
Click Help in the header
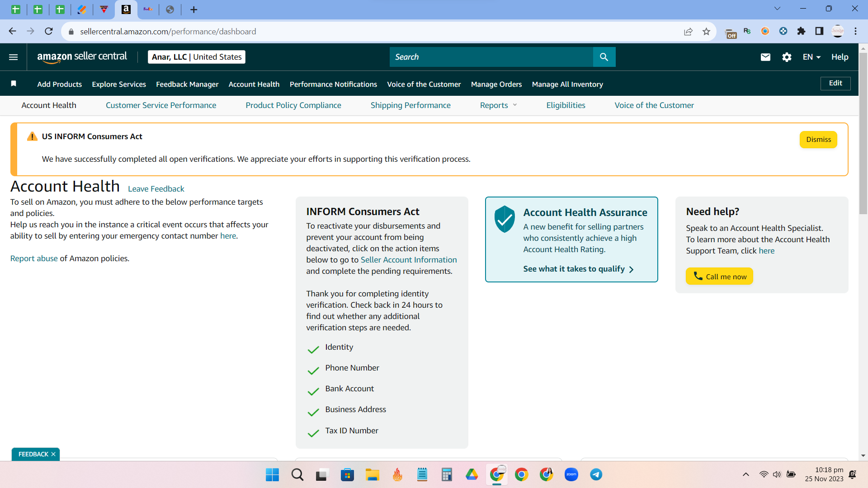pos(840,57)
